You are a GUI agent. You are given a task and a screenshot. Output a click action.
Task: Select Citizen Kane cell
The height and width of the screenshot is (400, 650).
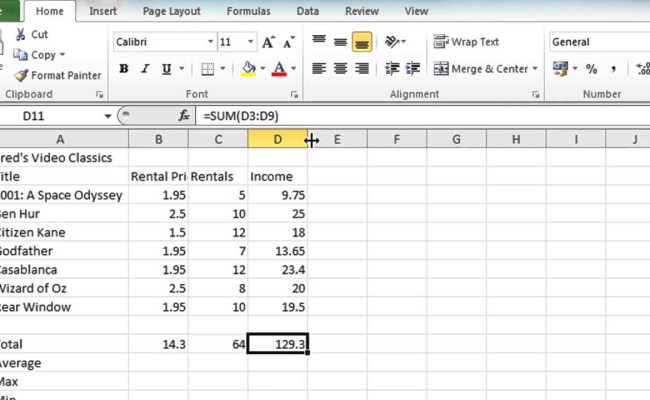point(64,233)
